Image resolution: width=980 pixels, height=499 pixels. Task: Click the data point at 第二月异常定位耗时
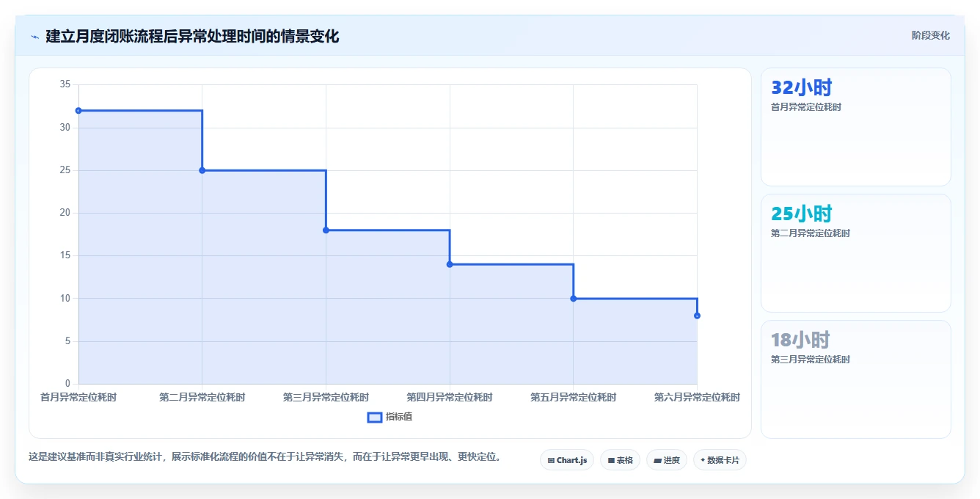[x=202, y=170]
